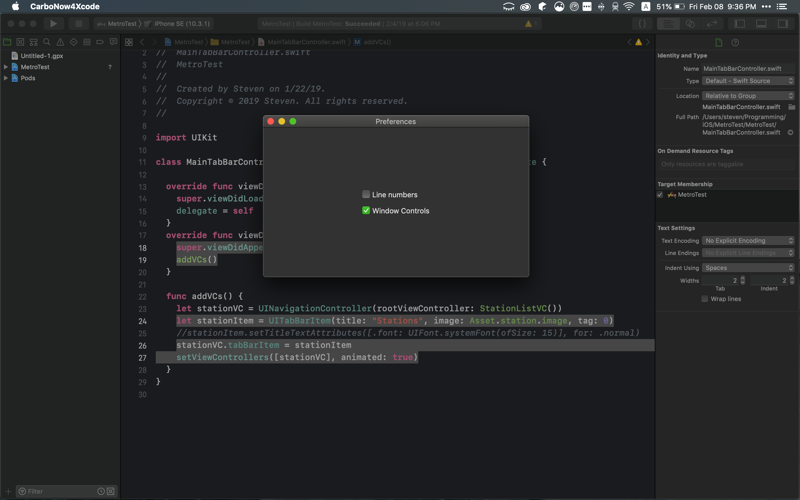The width and height of the screenshot is (800, 500).
Task: Click MetroTest project in jump bar
Action: click(x=184, y=42)
